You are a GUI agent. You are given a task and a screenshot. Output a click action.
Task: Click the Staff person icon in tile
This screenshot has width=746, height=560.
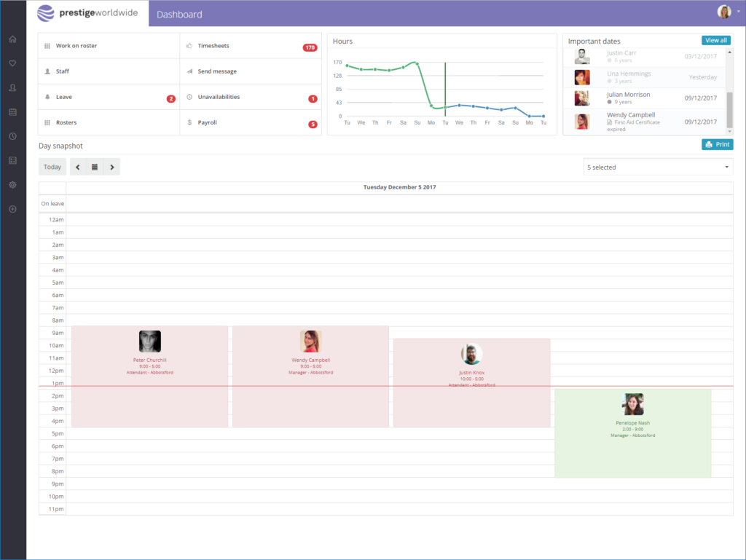click(47, 71)
